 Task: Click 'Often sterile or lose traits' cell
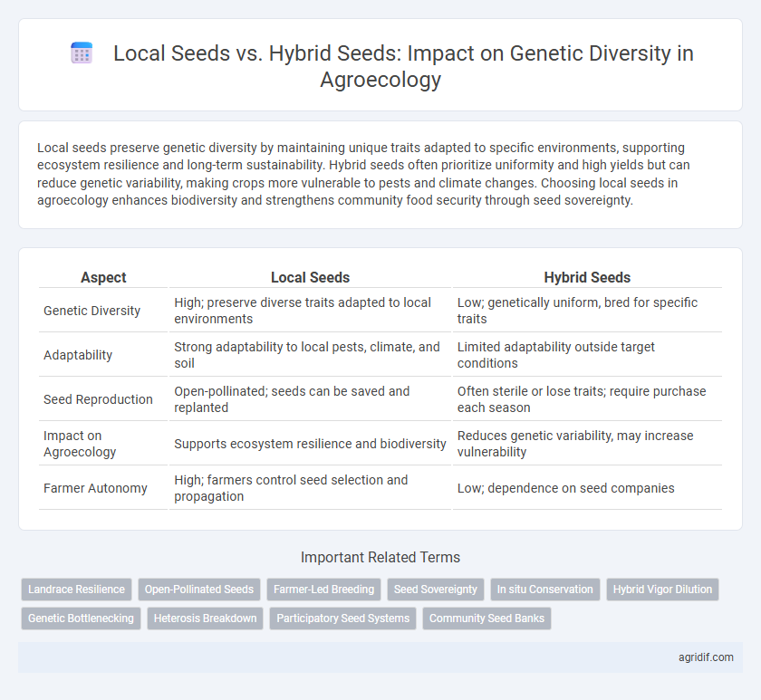(587, 399)
